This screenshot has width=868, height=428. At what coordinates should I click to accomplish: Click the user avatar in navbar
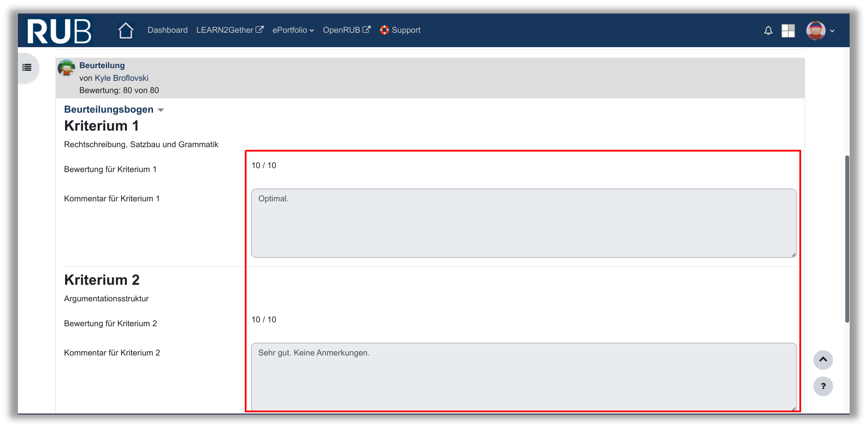[816, 31]
